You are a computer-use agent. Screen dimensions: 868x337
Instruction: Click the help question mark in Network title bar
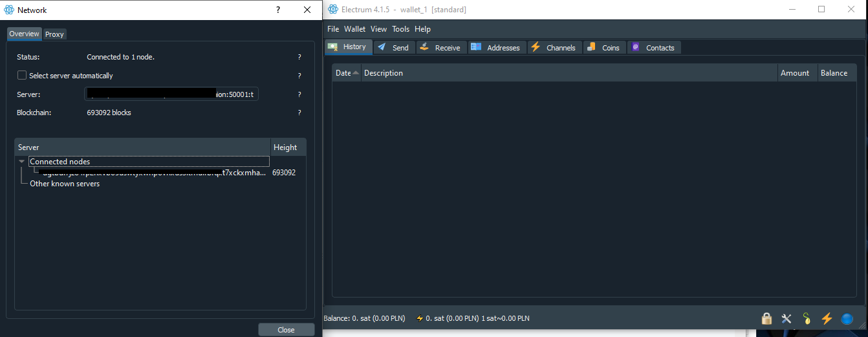tap(278, 10)
